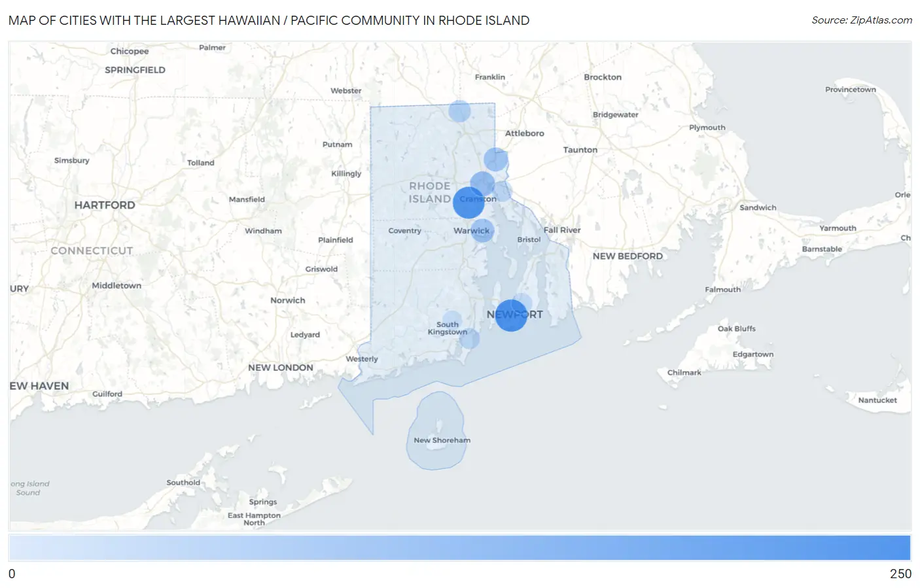
Task: Click the 'Guilford' town label
Action: click(107, 394)
